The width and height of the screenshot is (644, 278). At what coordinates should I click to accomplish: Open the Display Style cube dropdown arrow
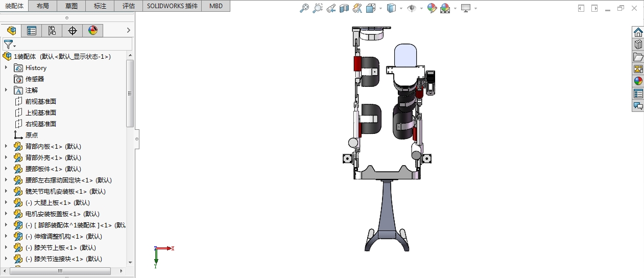click(x=401, y=9)
